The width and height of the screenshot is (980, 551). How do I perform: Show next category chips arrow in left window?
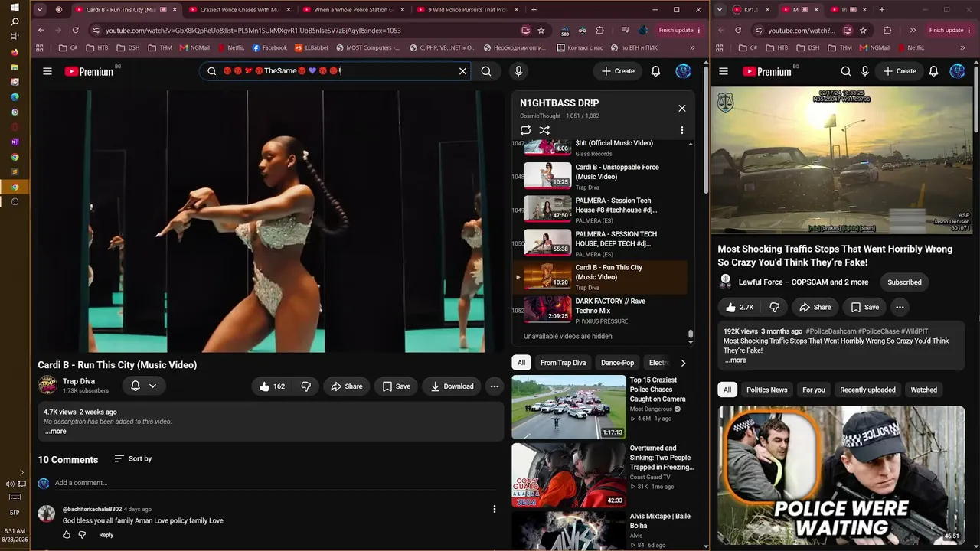(683, 363)
